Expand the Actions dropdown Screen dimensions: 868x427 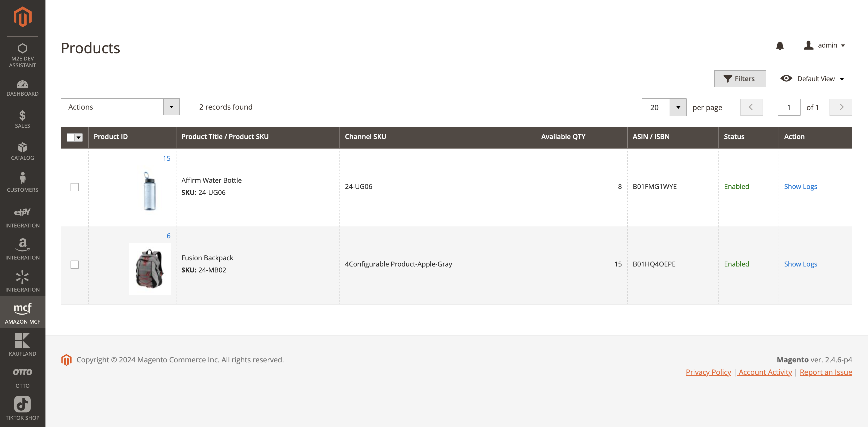171,107
